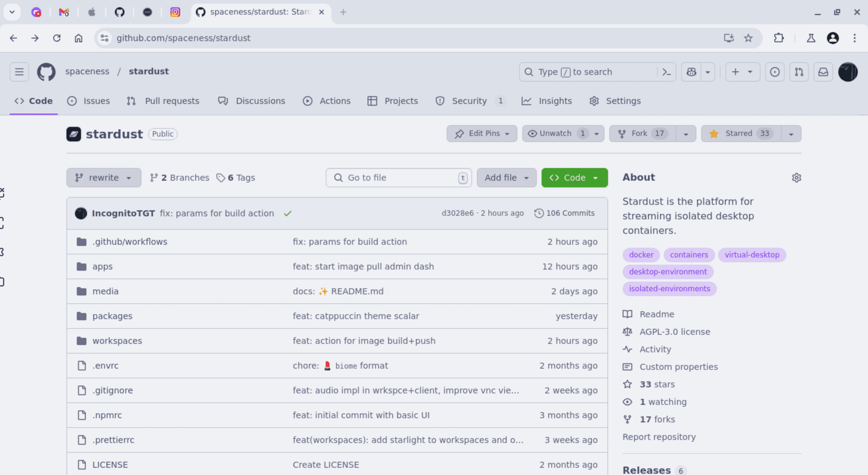Switch to the Pull requests tab

pos(163,101)
